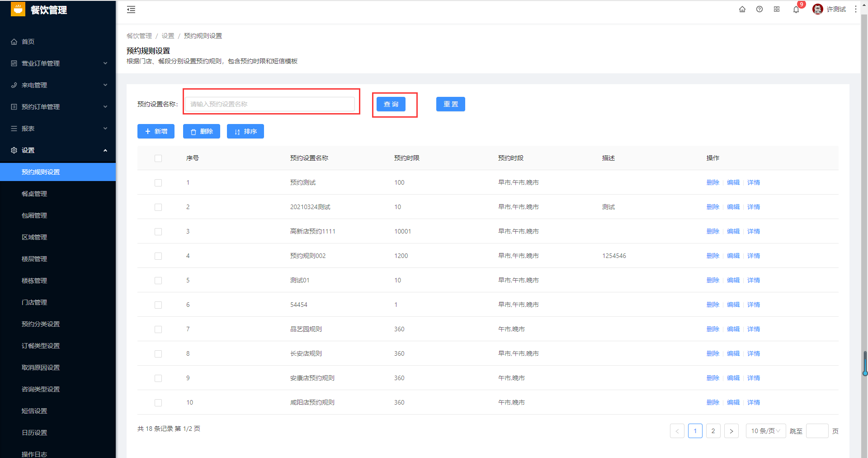Click 详情 for the 高新店预约1111 row

point(754,231)
